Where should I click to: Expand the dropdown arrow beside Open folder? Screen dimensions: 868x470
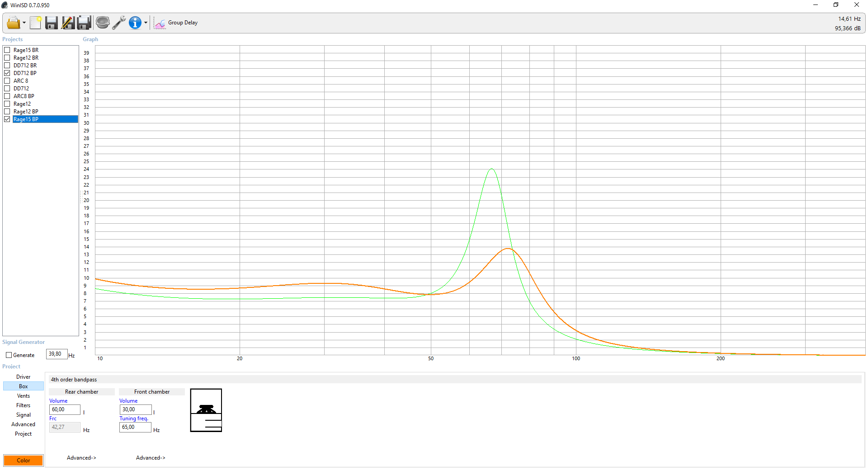click(24, 23)
